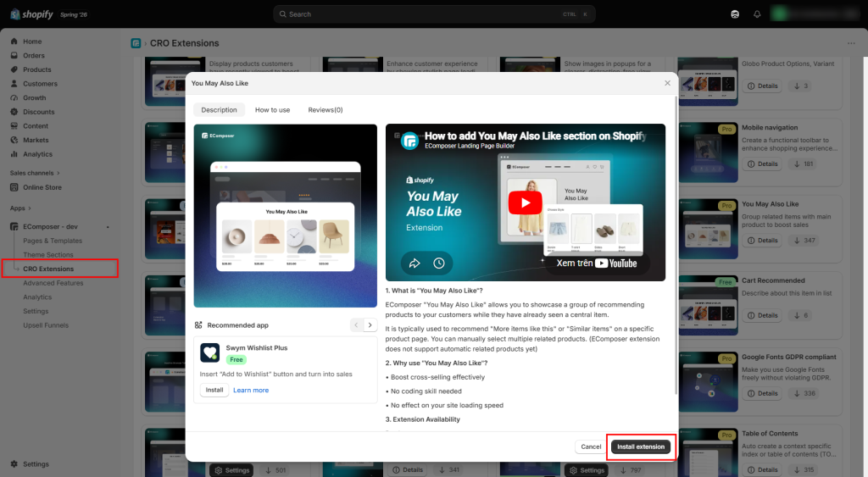Open Details for Table of Contents extension
Screen dimensions: 868x477
762,470
